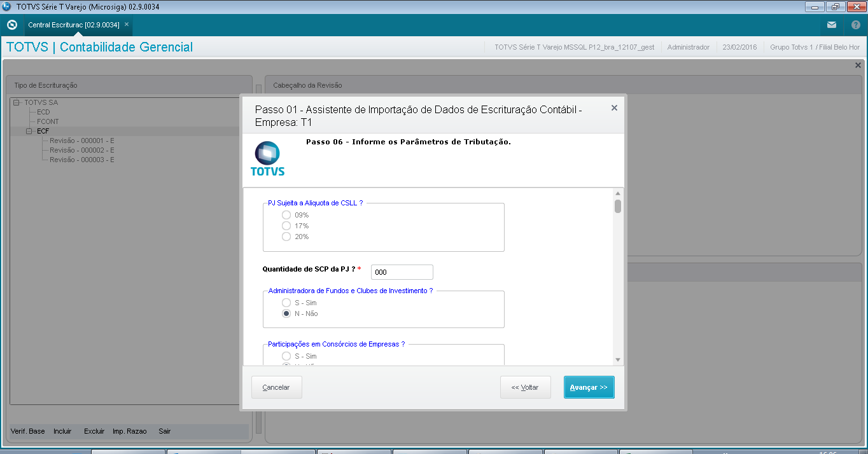Select Revisão - 000001 - E
The width and height of the screenshot is (868, 454).
click(x=82, y=141)
